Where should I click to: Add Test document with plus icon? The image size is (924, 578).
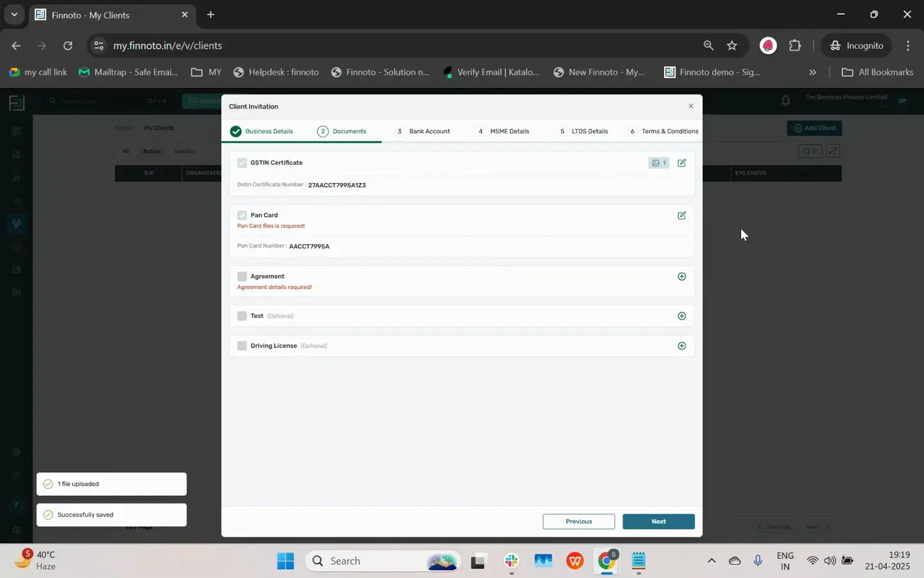(x=681, y=316)
